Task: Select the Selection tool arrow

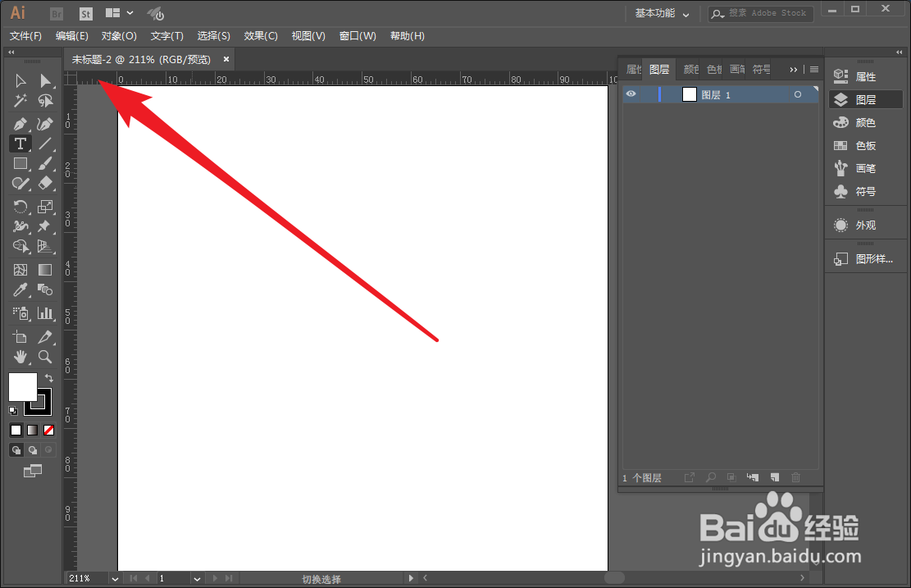Action: tap(20, 80)
